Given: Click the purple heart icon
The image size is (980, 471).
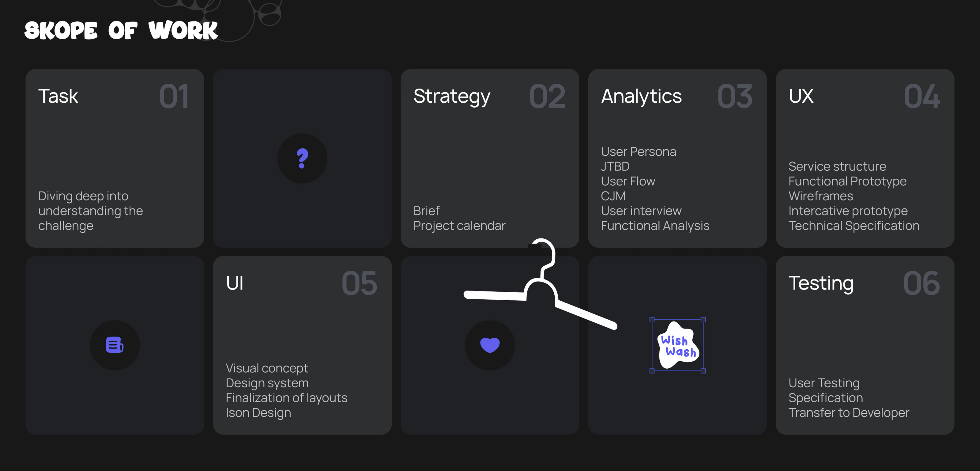Looking at the screenshot, I should (490, 345).
